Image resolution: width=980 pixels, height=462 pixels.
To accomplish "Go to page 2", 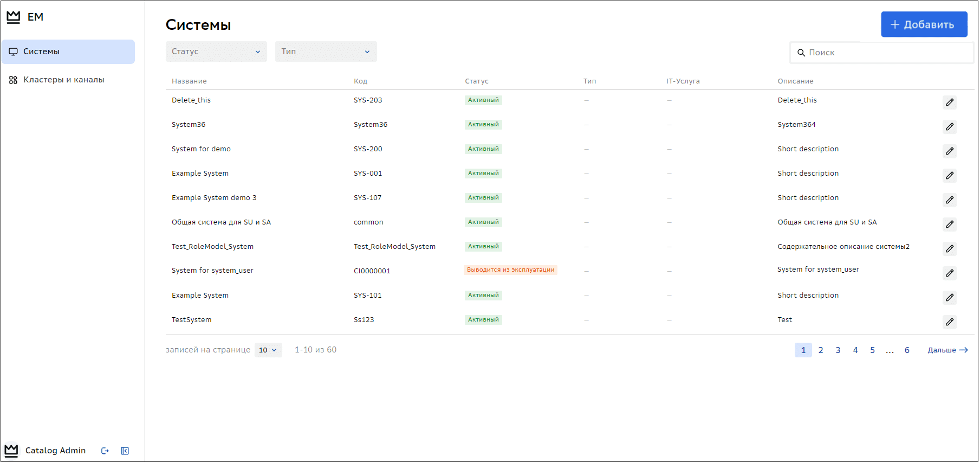I will 821,350.
